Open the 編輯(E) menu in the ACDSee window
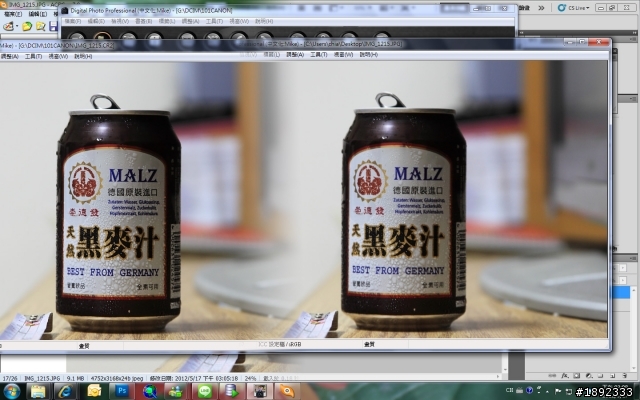640x400 pixels. point(38,14)
